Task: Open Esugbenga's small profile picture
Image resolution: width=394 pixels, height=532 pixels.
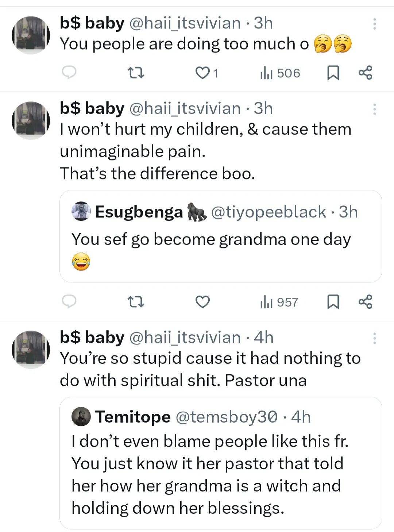Action: click(x=81, y=212)
